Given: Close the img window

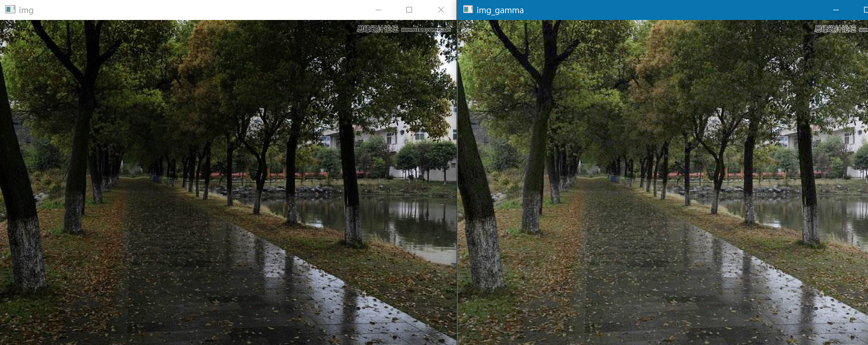Looking at the screenshot, I should (x=441, y=10).
